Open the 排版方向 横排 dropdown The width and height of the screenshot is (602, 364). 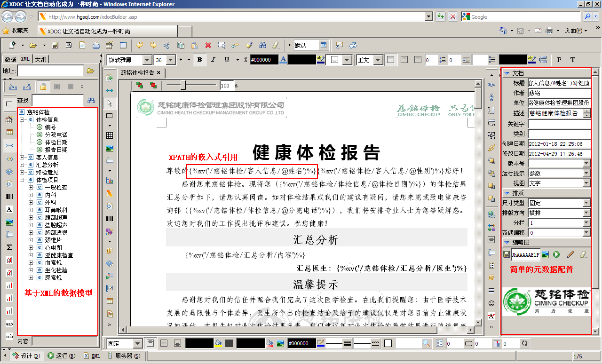point(586,213)
